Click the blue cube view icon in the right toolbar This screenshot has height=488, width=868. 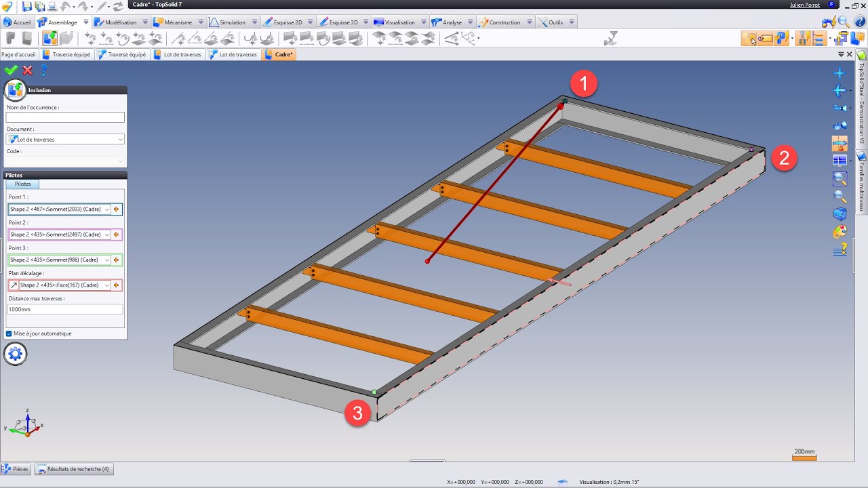[x=840, y=214]
